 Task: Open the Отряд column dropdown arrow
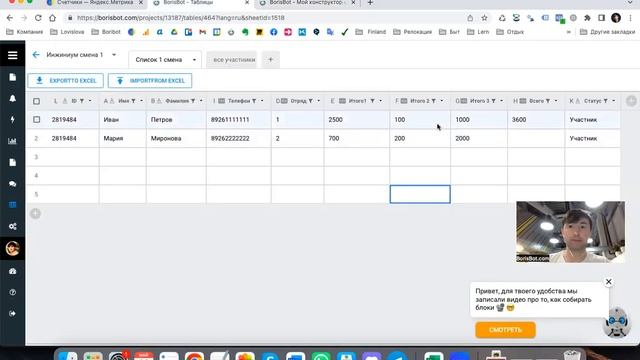tap(319, 101)
